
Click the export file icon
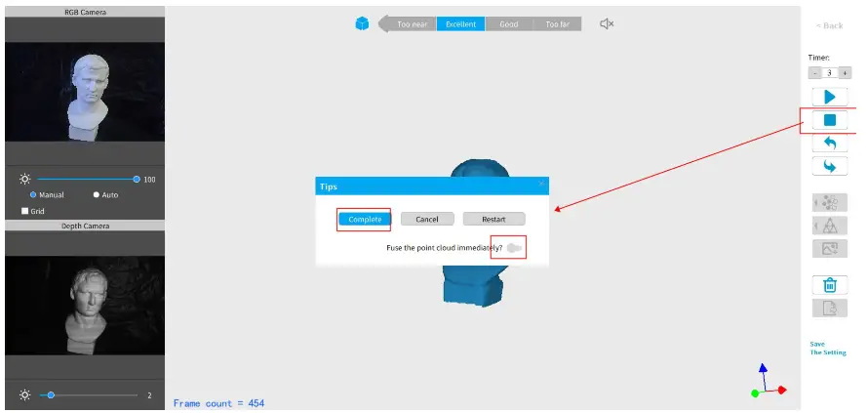[x=829, y=309]
